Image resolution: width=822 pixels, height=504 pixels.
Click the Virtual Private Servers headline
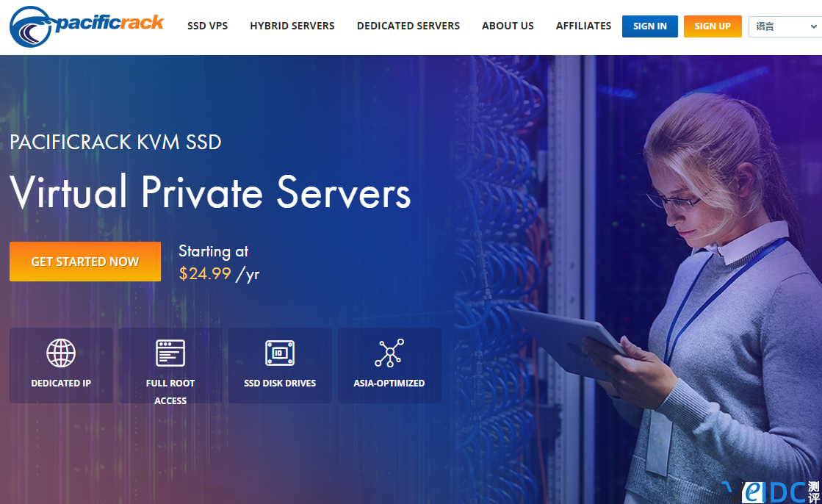click(210, 192)
